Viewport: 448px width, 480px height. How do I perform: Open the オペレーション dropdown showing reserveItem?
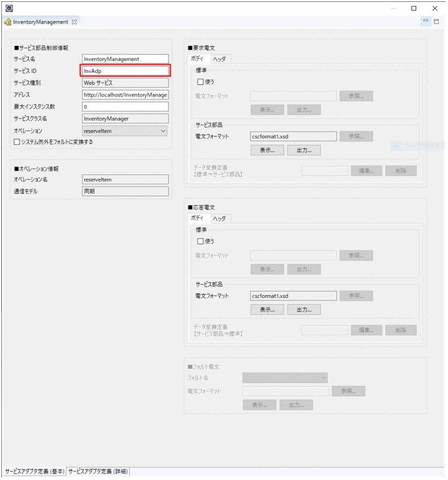[125, 131]
